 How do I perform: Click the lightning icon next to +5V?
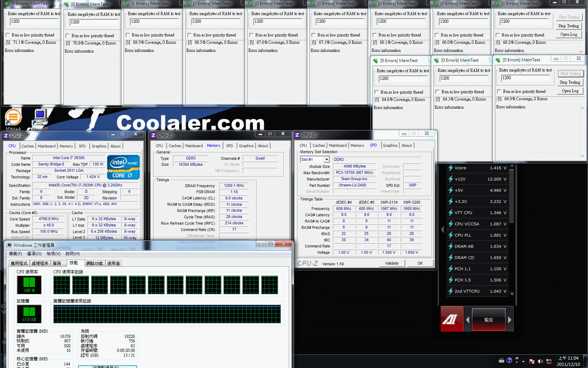click(451, 190)
